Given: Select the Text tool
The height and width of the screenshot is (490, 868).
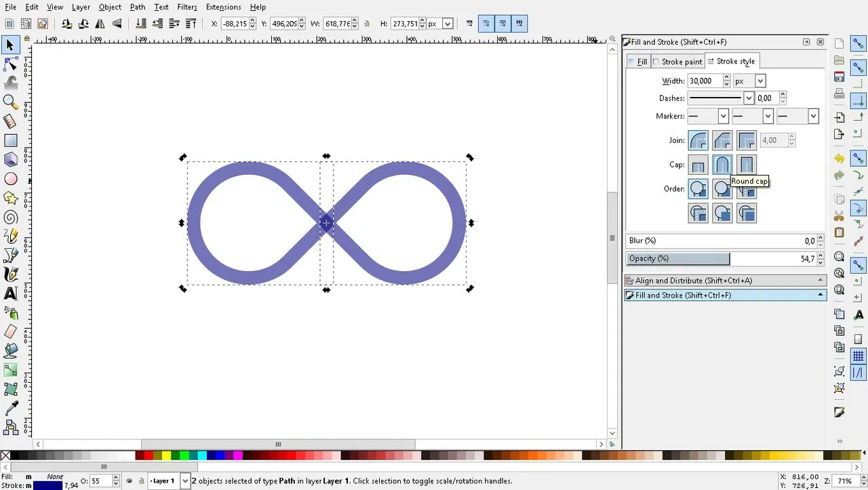Looking at the screenshot, I should click(10, 293).
